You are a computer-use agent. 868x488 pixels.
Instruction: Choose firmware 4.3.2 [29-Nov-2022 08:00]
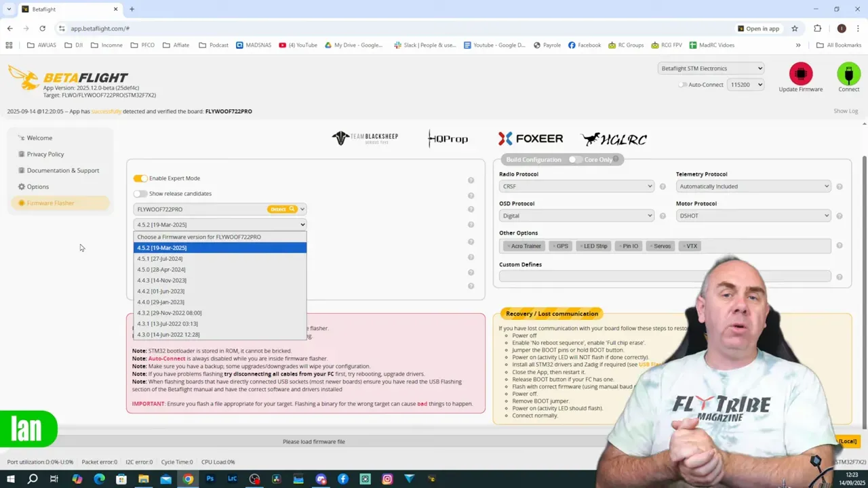pos(220,312)
